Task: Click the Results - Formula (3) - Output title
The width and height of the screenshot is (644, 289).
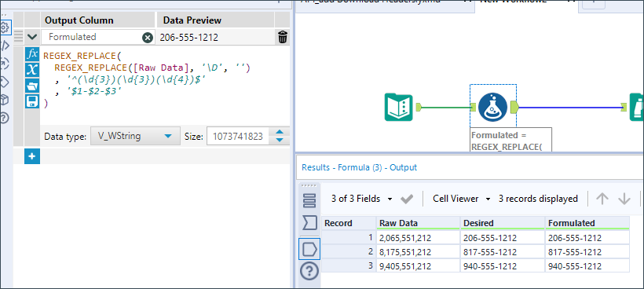Action: click(359, 167)
